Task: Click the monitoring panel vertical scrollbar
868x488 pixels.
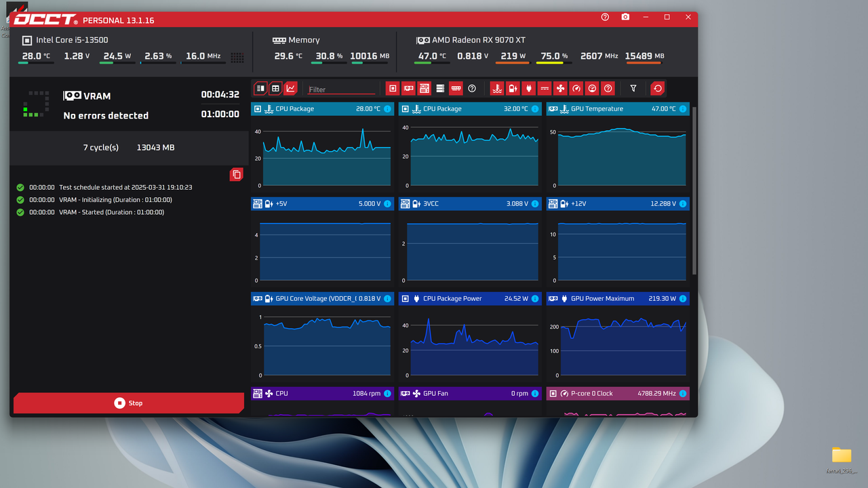Action: (x=694, y=190)
